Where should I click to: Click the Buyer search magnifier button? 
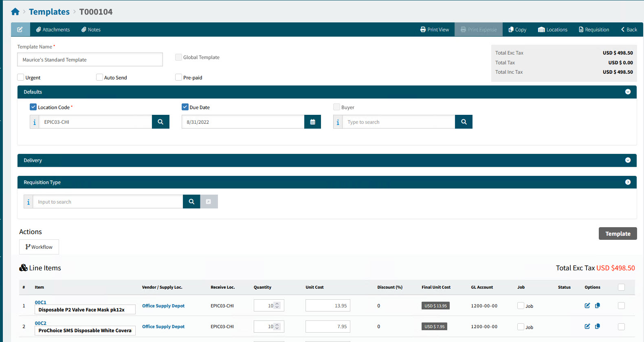[464, 122]
